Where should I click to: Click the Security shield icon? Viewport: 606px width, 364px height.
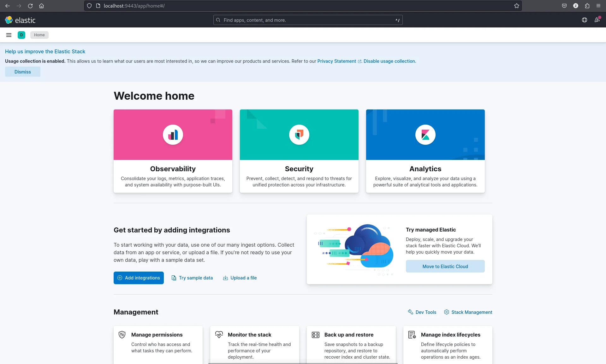pyautogui.click(x=299, y=135)
